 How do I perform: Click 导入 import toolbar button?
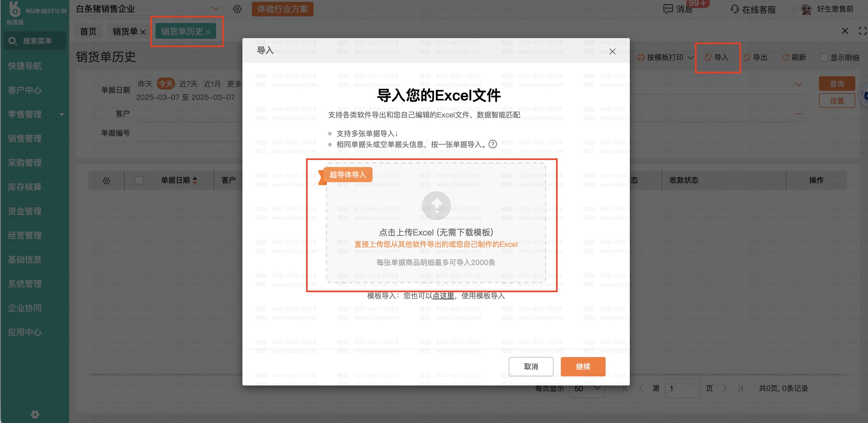coord(717,57)
